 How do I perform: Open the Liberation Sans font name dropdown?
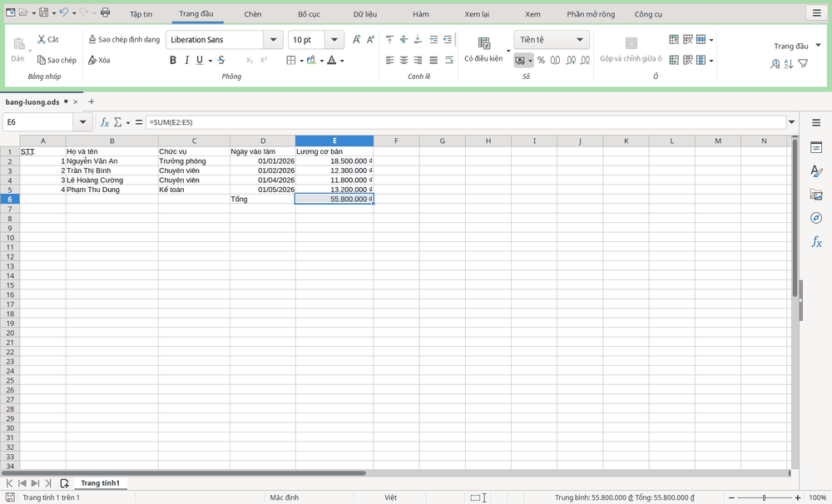coord(273,39)
